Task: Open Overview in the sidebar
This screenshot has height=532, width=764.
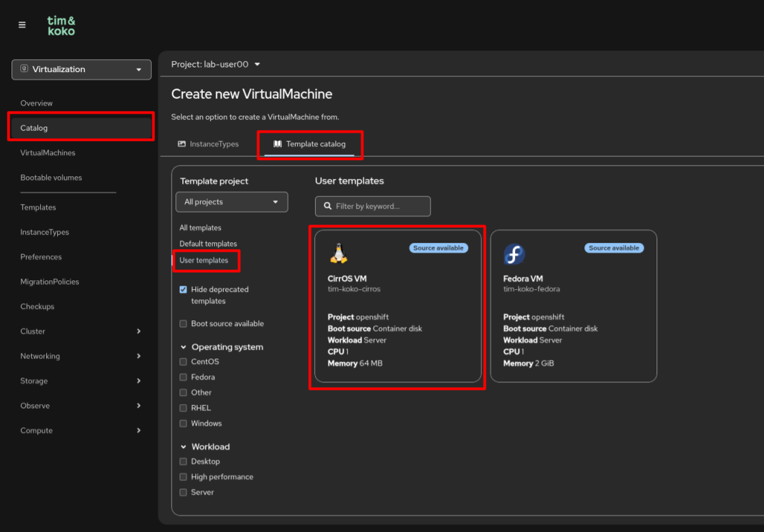Action: 37,103
